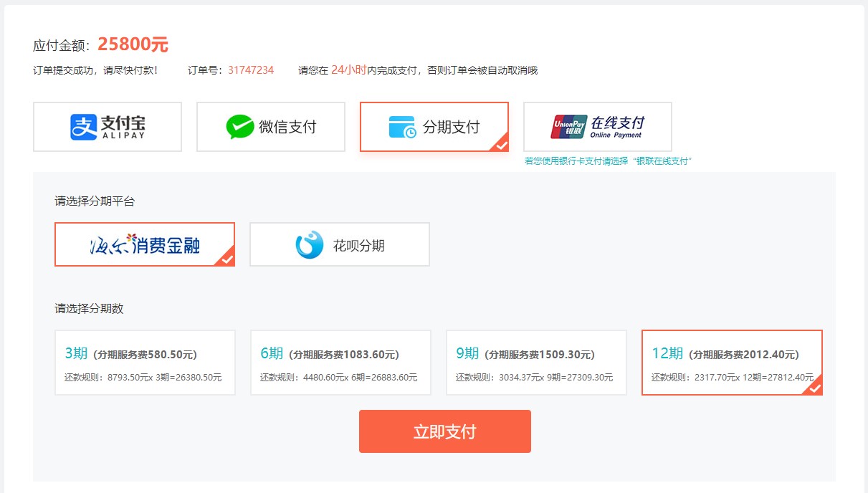Click order number 31747234
Screen dimensions: 868x493
pos(251,70)
